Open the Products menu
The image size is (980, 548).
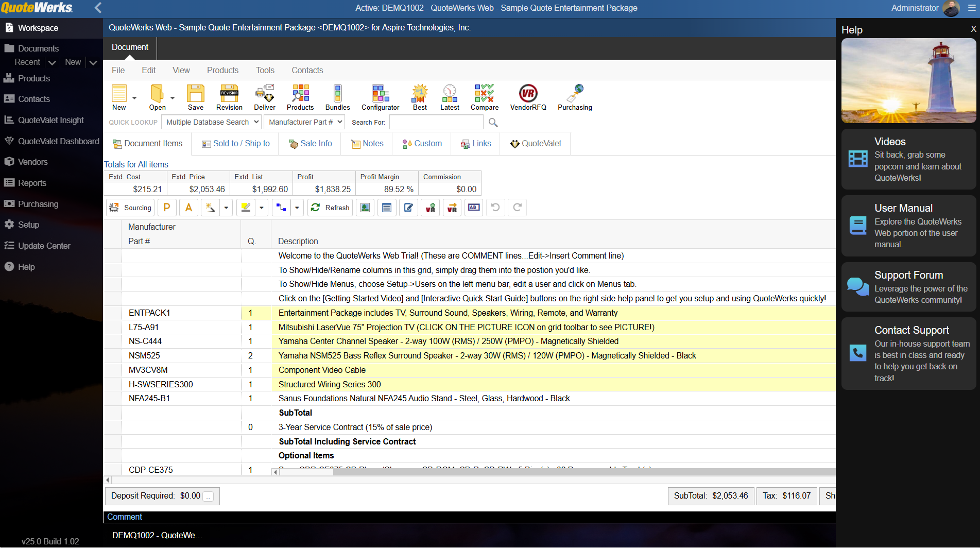point(222,70)
